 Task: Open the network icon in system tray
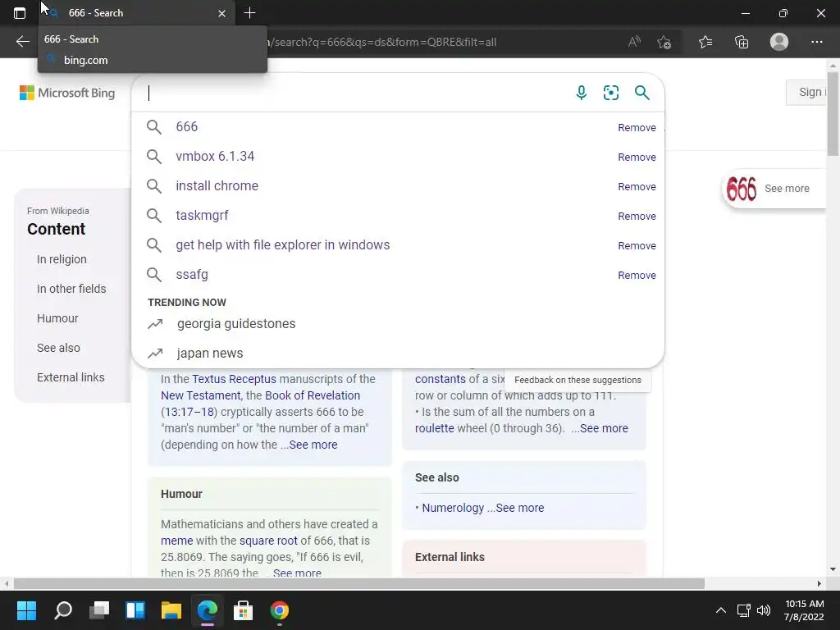(743, 610)
